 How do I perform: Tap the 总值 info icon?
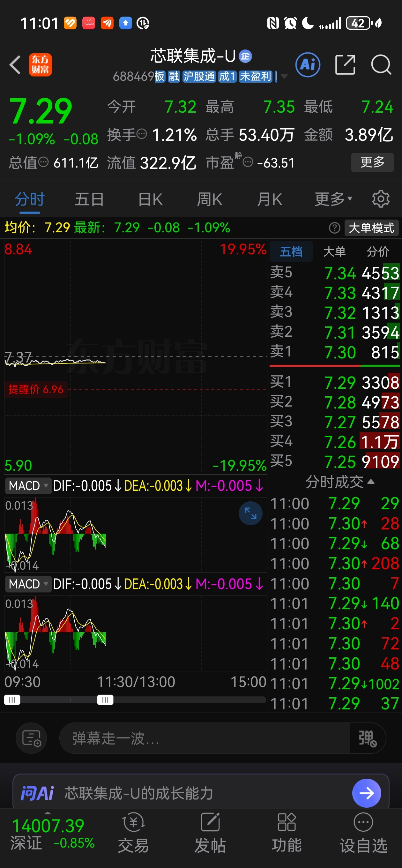[x=43, y=162]
